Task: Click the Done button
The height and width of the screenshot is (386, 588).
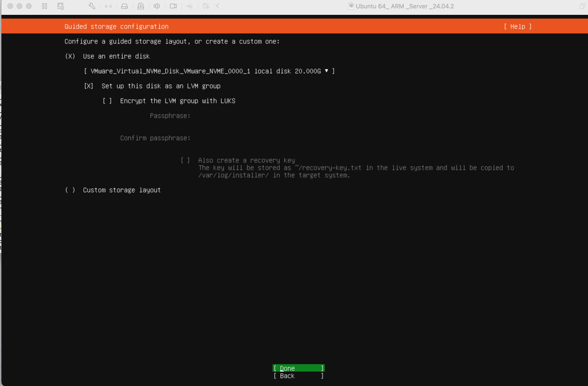Action: [x=298, y=368]
